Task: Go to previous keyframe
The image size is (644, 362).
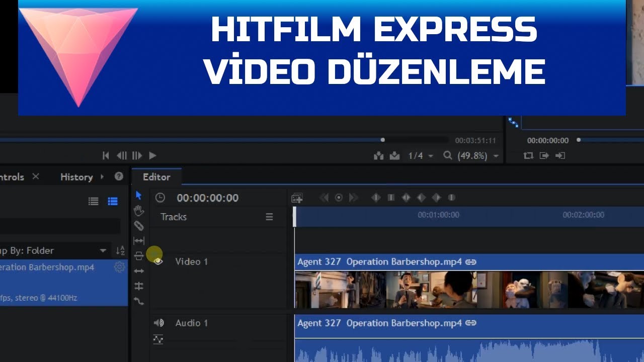Action: click(x=324, y=198)
